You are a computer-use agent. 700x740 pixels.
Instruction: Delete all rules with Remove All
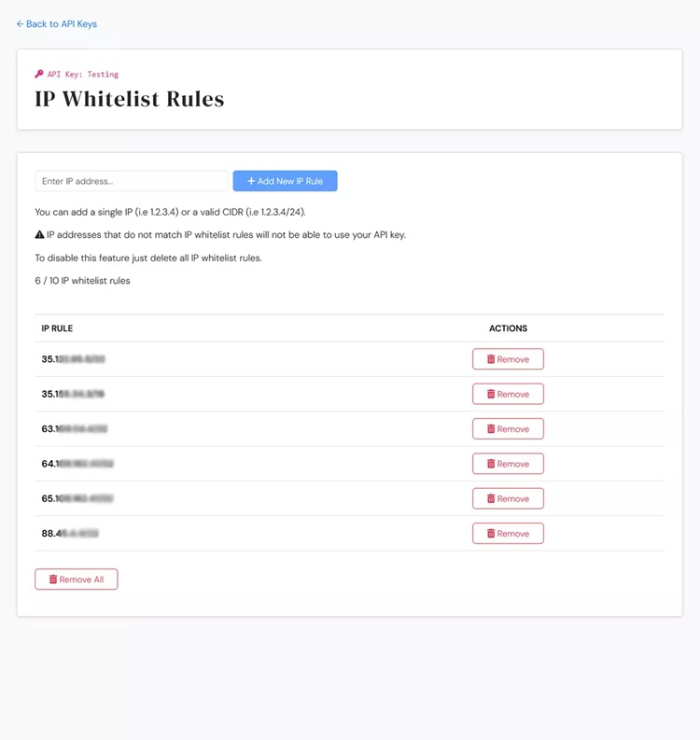[x=77, y=579]
